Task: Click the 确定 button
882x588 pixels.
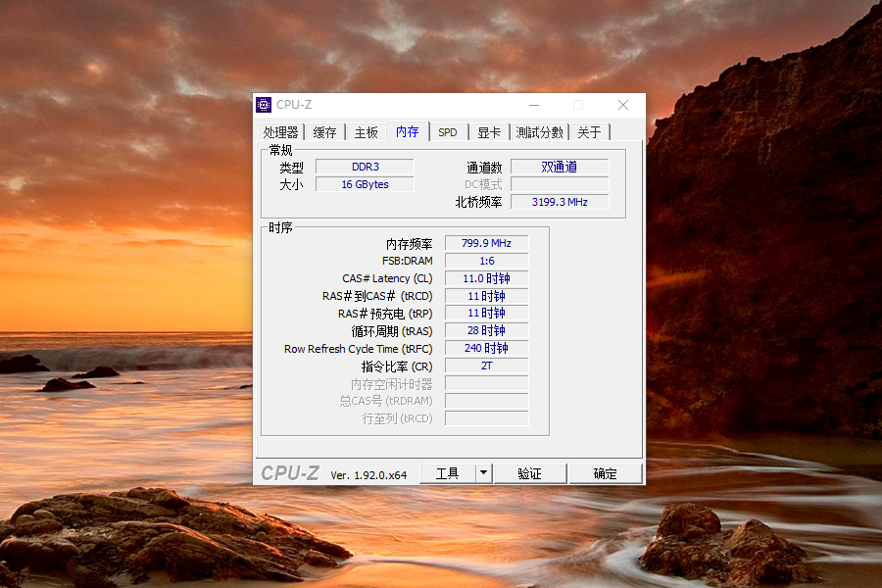Action: [606, 473]
